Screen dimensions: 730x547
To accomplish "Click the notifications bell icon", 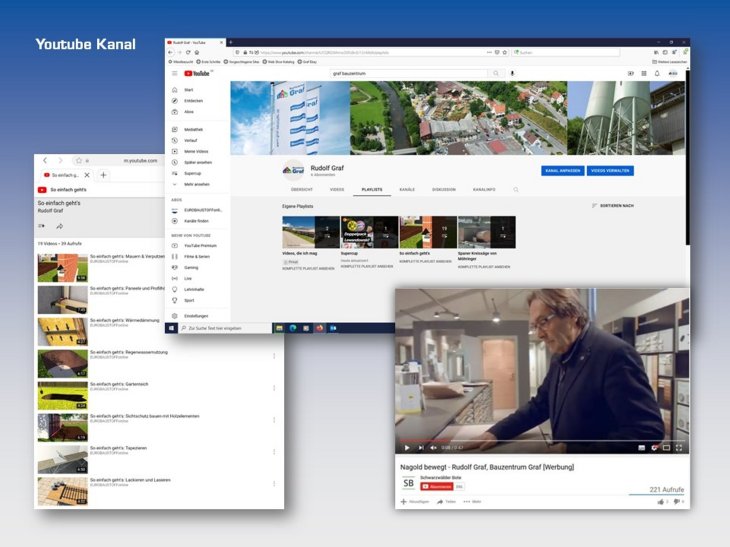I will (655, 73).
